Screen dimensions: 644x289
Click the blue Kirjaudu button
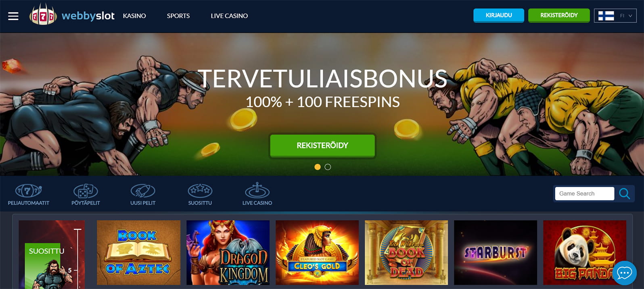(x=499, y=15)
